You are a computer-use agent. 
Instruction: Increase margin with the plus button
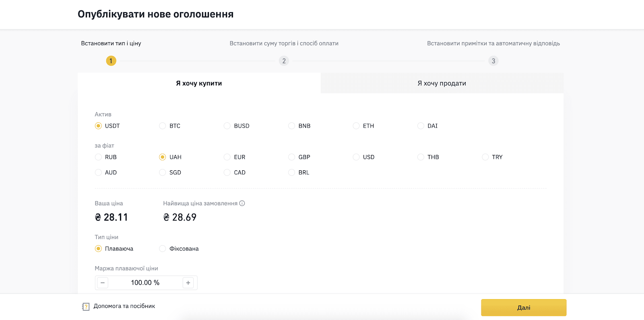click(188, 283)
